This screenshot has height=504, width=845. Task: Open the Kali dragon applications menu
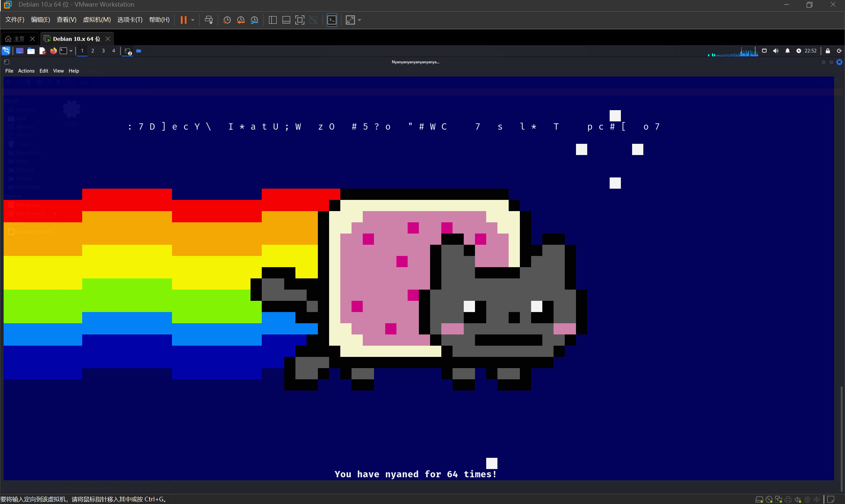[x=6, y=51]
